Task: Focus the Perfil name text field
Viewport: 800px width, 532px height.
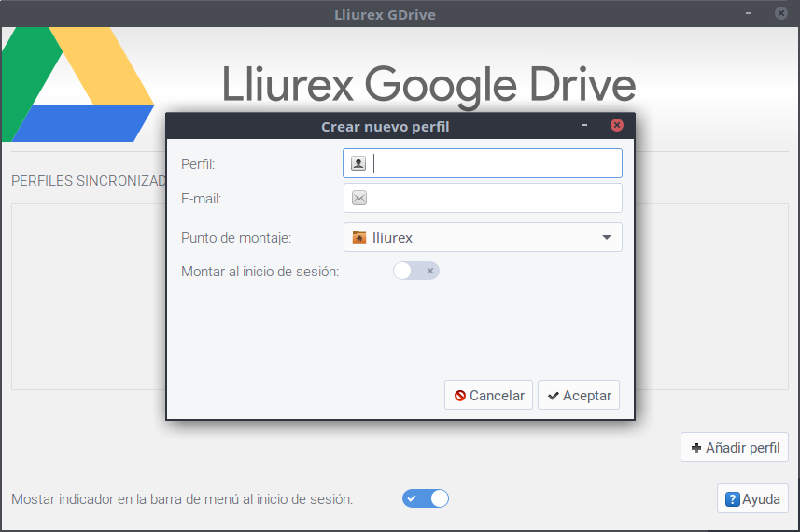Action: pyautogui.click(x=495, y=163)
